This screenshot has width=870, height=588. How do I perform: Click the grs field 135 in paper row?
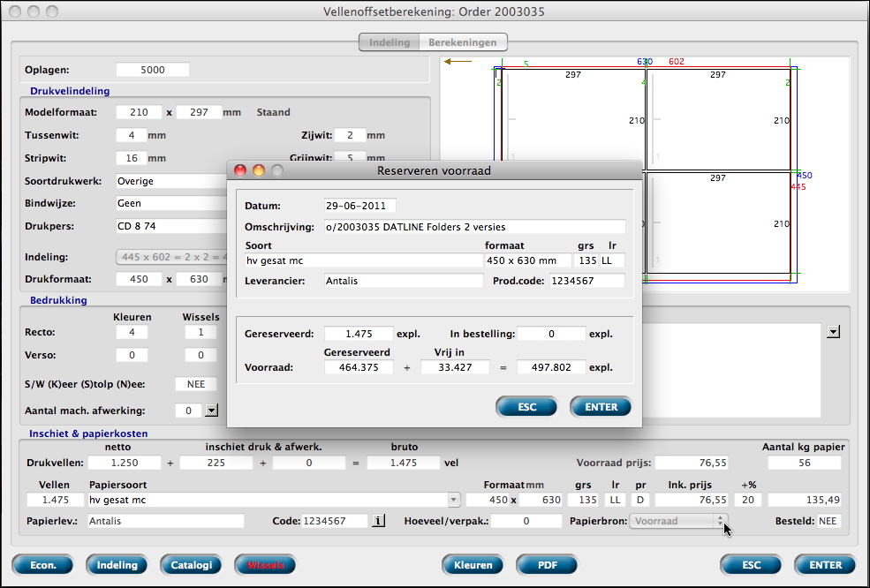click(583, 500)
